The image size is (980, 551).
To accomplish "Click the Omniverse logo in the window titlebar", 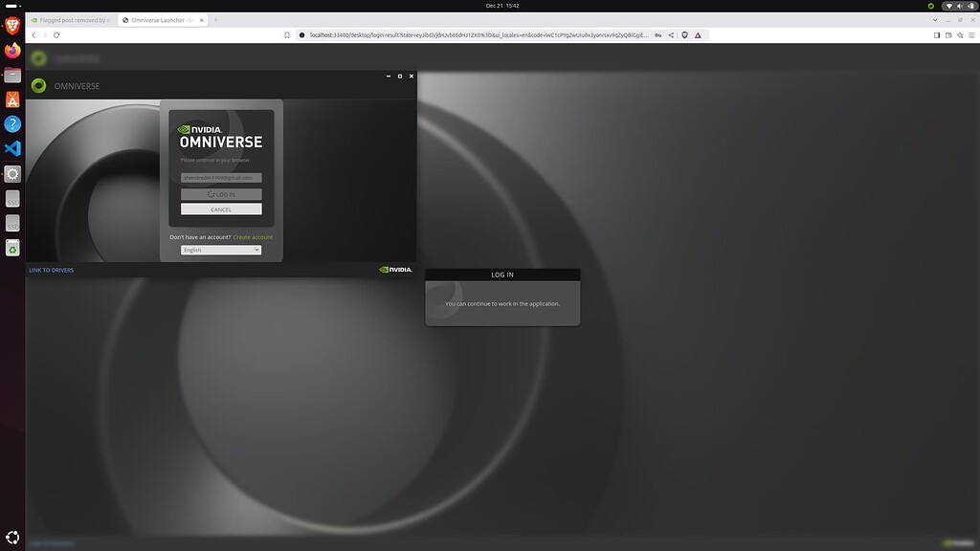I will tap(37, 85).
